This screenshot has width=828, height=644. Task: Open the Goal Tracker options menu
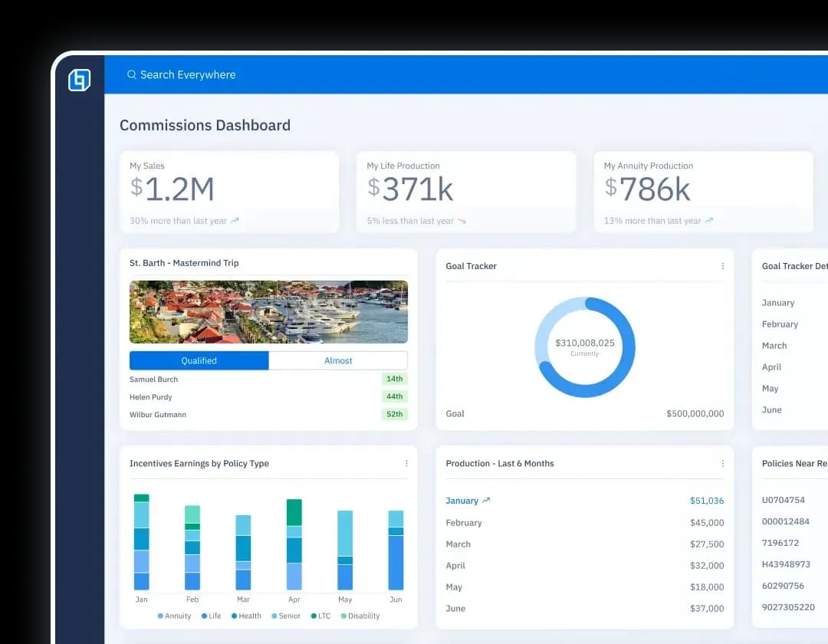point(722,266)
